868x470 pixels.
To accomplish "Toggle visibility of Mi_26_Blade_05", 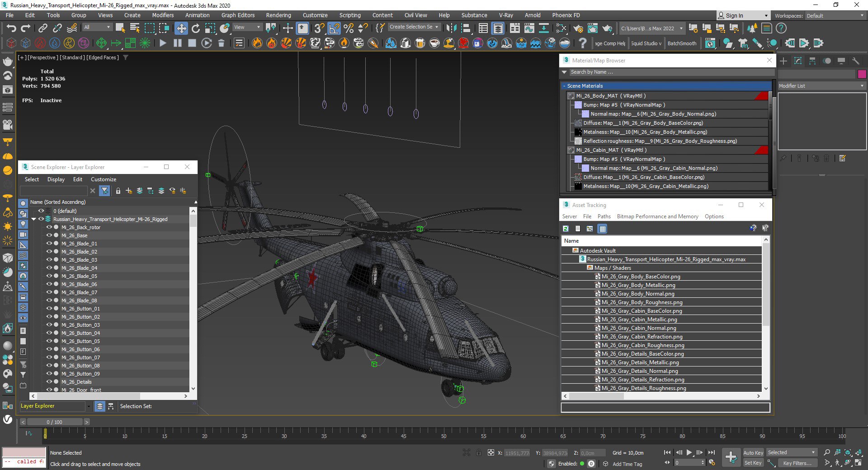I will click(49, 276).
